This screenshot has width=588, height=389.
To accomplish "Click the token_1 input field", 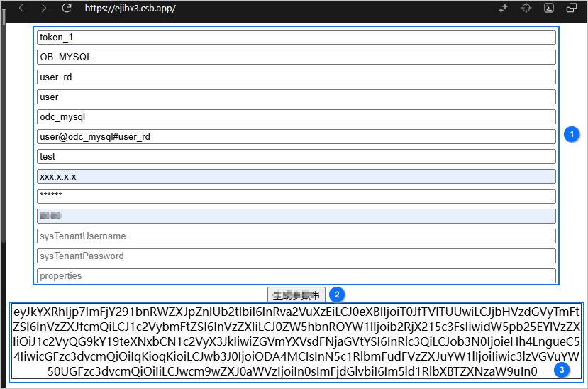I will click(x=296, y=38).
